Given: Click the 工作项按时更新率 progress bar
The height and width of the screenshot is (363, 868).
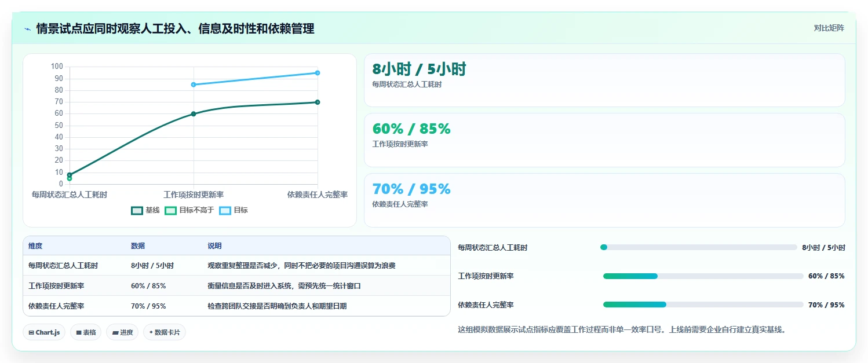Looking at the screenshot, I should pos(703,276).
